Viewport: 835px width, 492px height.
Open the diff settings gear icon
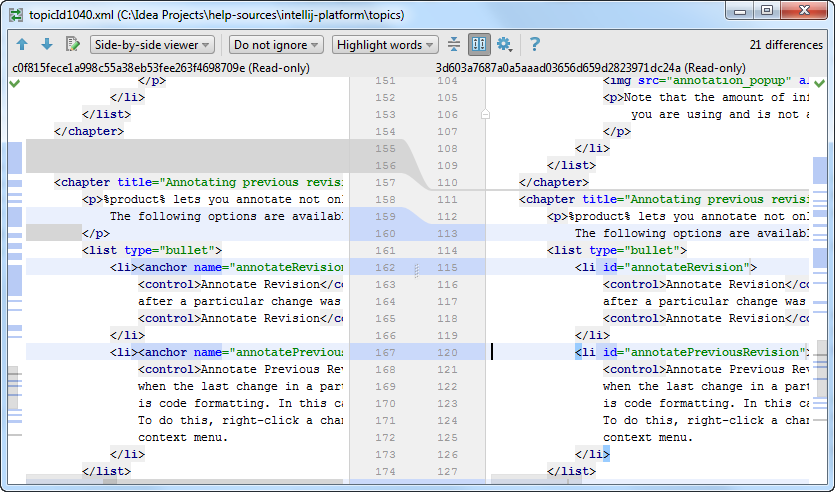(x=505, y=45)
